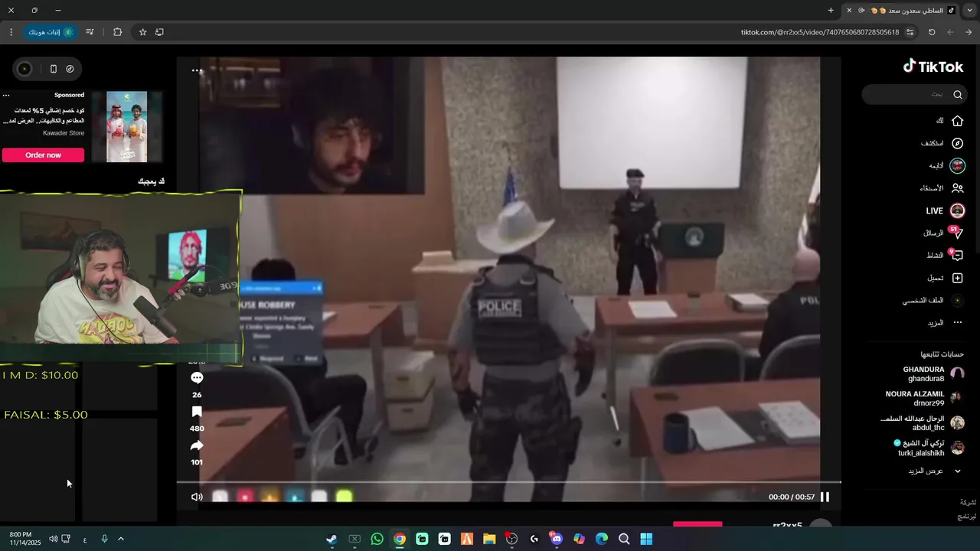Select the floating player round avatar button
980x551 pixels.
pos(24,69)
